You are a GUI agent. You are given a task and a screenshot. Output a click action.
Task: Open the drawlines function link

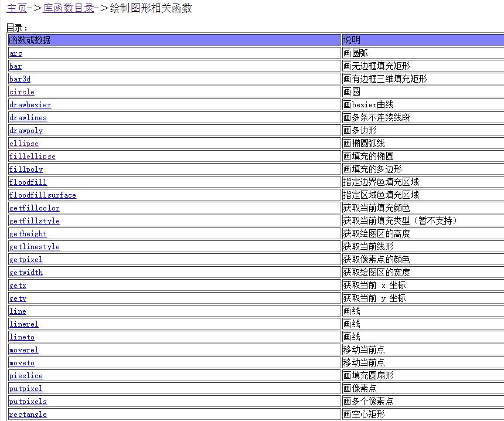(x=28, y=118)
